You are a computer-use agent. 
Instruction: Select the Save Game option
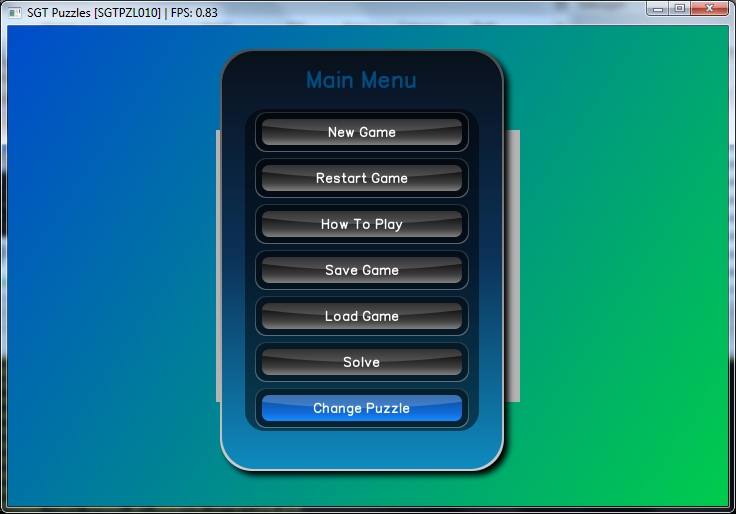point(361,270)
